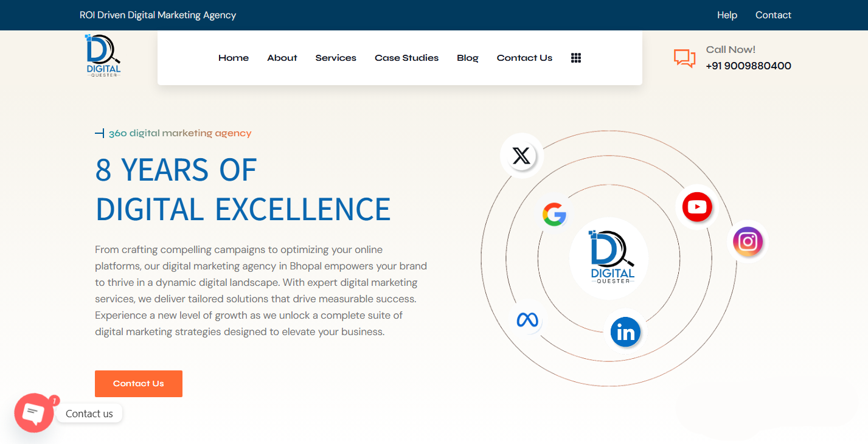The width and height of the screenshot is (868, 444).
Task: Click the central Digital Quester orbit logo
Action: 609,258
